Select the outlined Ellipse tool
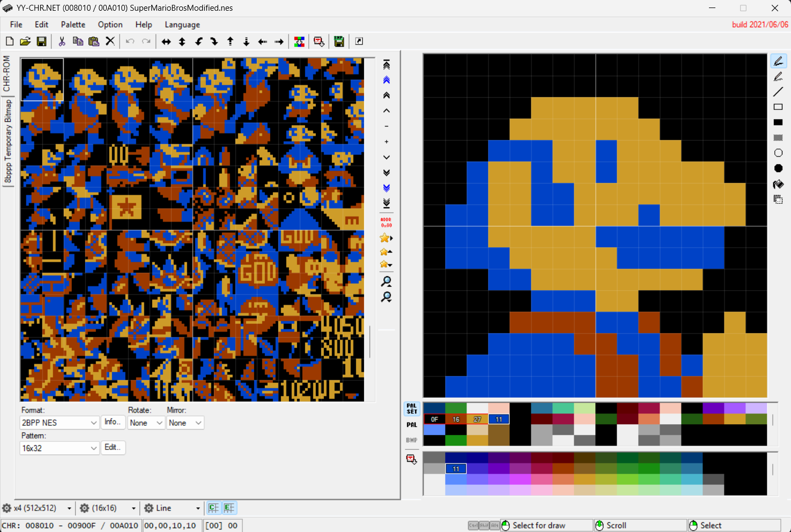Viewport: 791px width, 532px height. point(779,153)
